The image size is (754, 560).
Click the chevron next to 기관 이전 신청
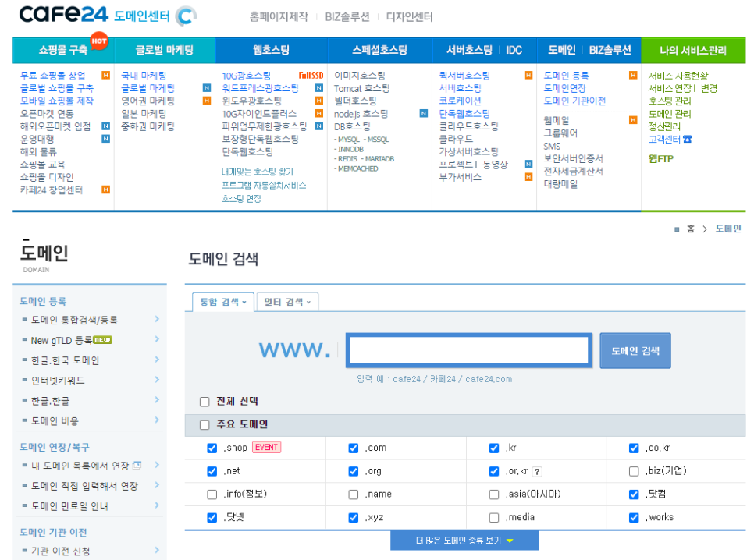[157, 551]
